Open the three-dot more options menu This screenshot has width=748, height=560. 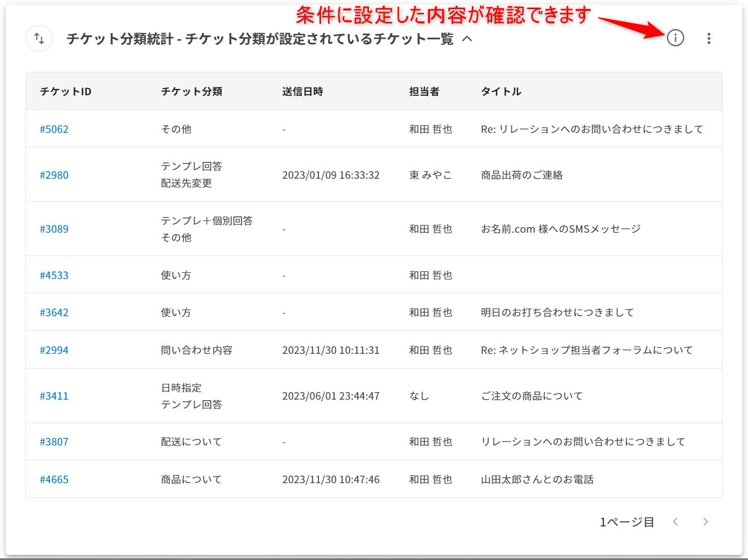709,39
